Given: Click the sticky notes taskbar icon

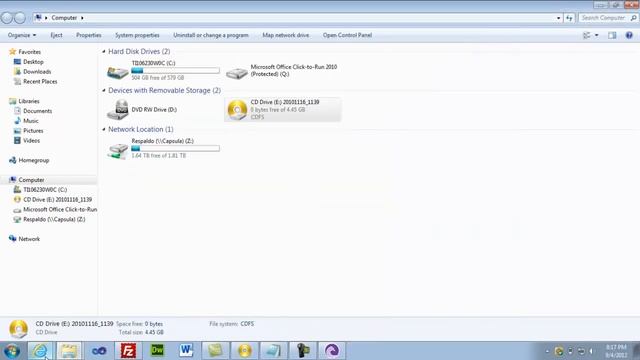Looking at the screenshot, I should click(x=216, y=351).
